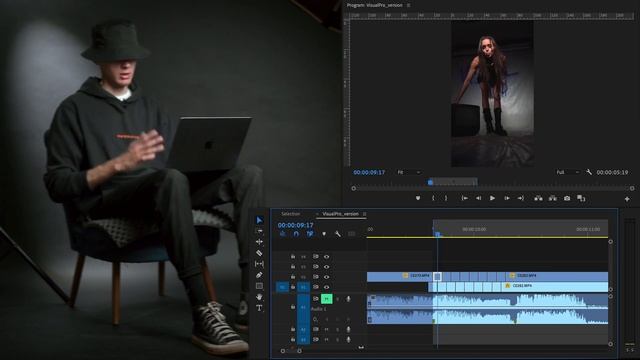
Task: Enable voice-over record on Audio 1
Action: 348,299
